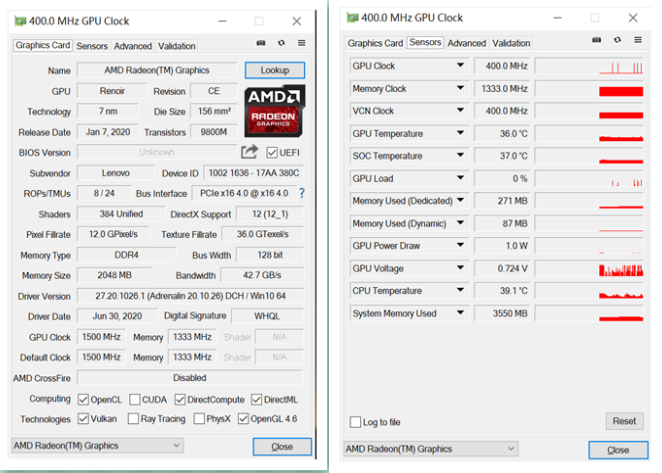662x473 pixels.
Task: Open VCN Clock sensor dropdown arrow
Action: pyautogui.click(x=460, y=110)
